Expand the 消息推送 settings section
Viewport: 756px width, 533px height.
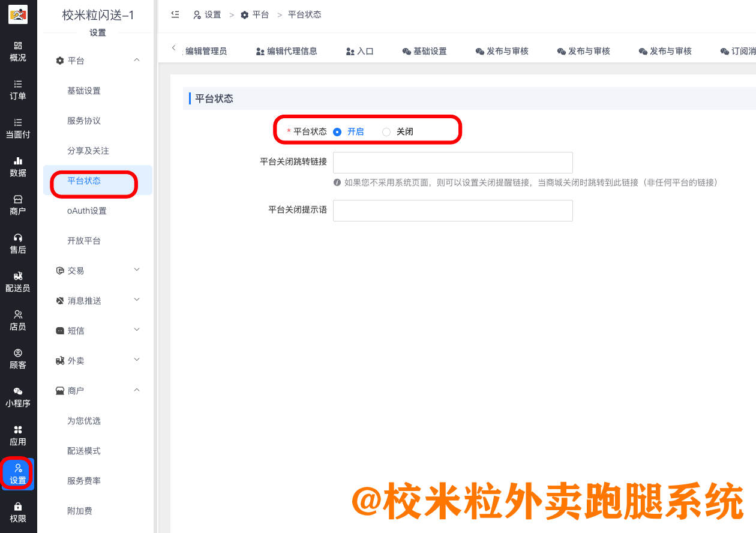pos(98,300)
